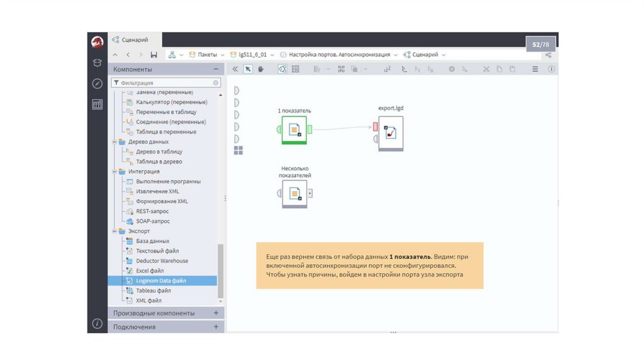Click the Loginom logo in the sidebar
This screenshot has height=361, width=644.
tap(97, 42)
